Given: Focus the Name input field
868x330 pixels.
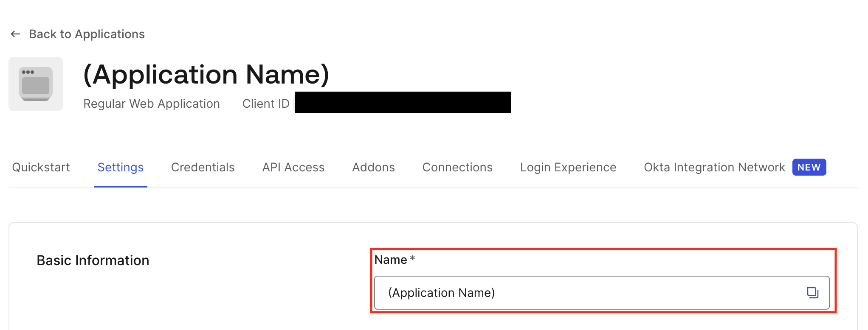Looking at the screenshot, I should click(x=602, y=293).
